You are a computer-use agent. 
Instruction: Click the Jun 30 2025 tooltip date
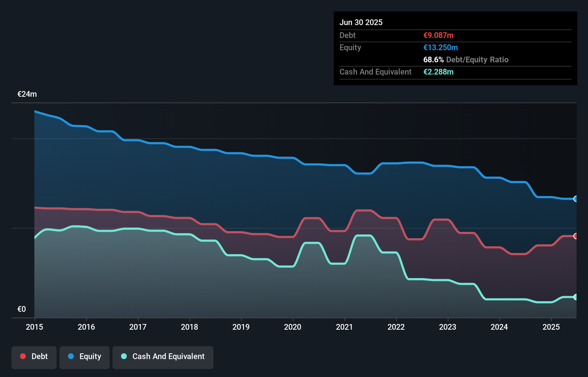(361, 22)
